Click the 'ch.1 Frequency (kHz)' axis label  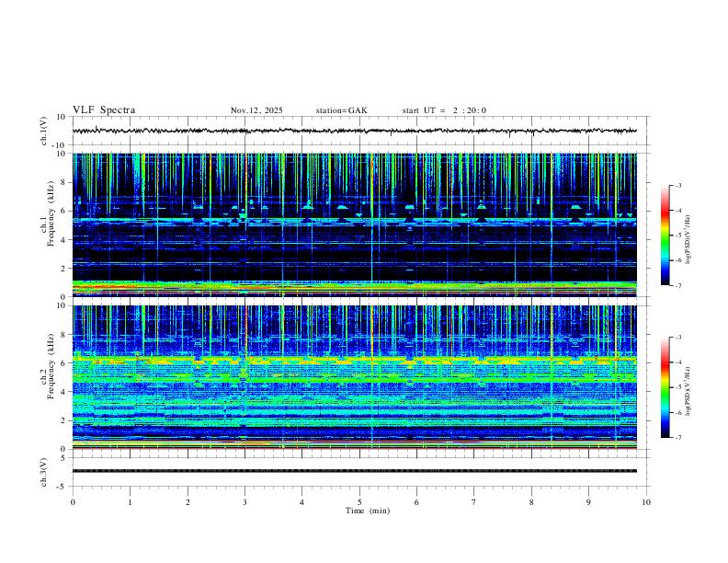[47, 213]
